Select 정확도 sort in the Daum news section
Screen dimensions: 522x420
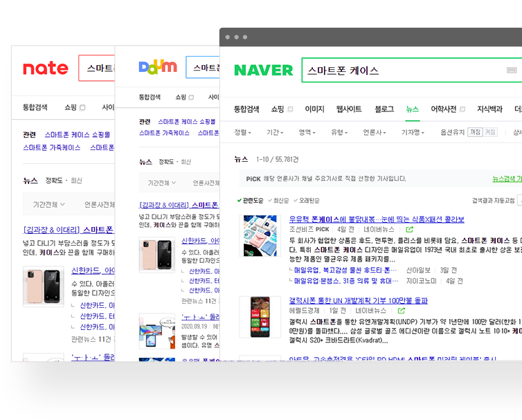click(166, 162)
